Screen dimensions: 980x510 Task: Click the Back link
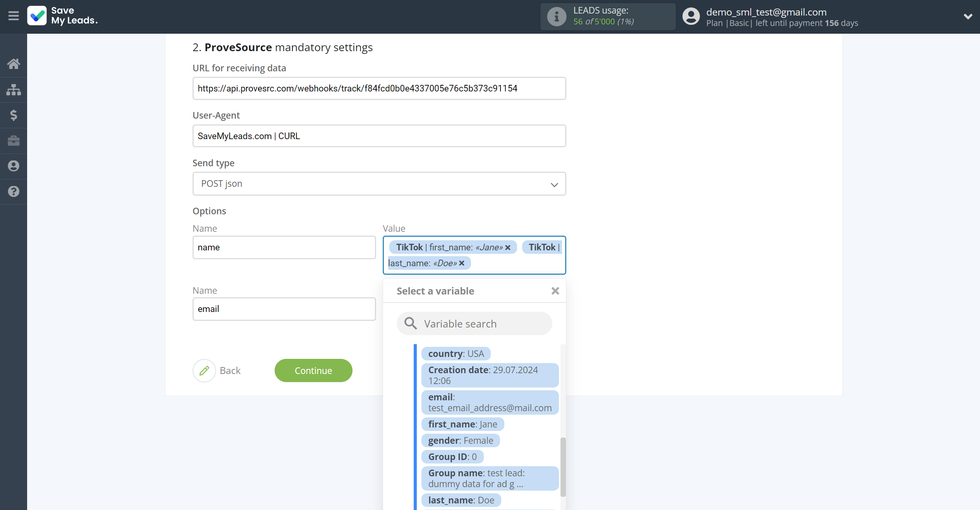click(x=230, y=371)
